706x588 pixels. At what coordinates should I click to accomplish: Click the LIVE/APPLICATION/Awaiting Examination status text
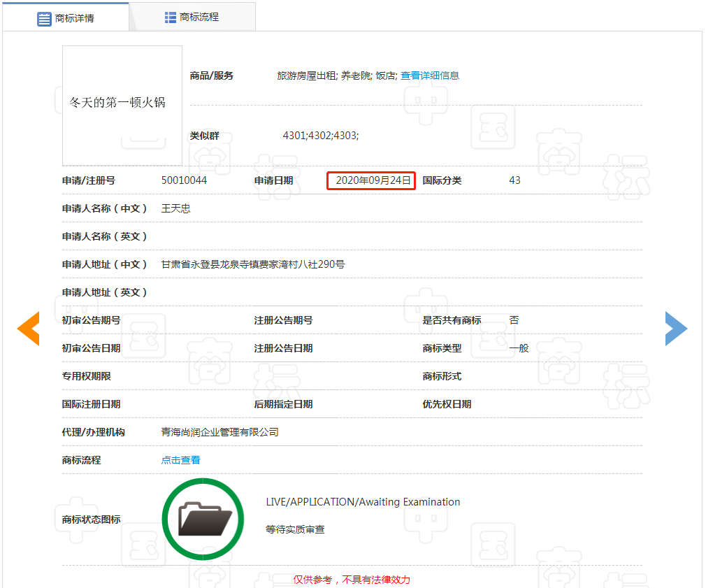(x=363, y=502)
